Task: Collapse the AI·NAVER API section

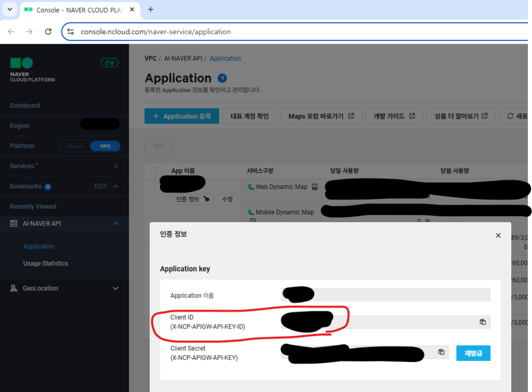Action: (x=116, y=223)
